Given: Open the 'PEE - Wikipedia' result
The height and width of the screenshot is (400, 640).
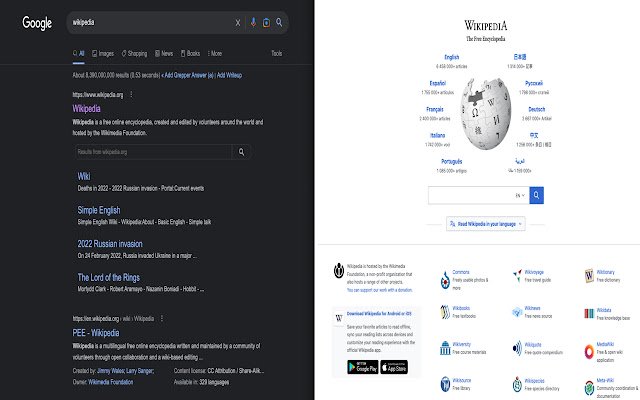Looking at the screenshot, I should pyautogui.click(x=96, y=333).
